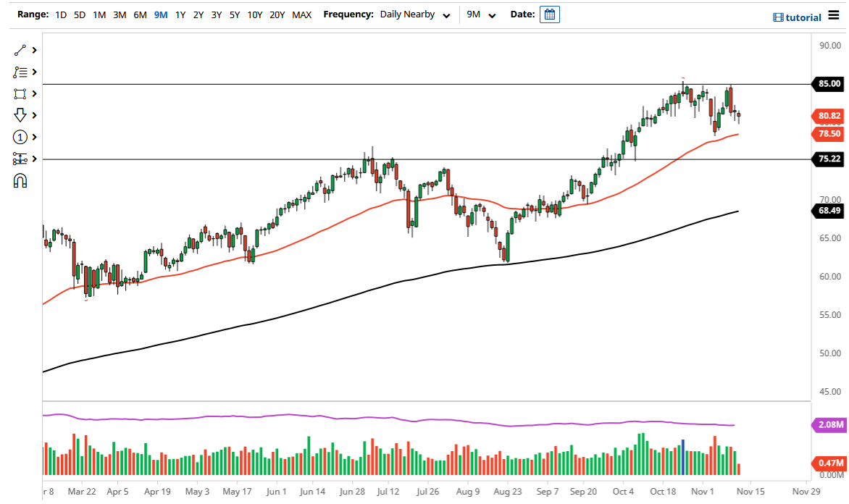
Task: Select the annotated line tool
Action: click(20, 72)
